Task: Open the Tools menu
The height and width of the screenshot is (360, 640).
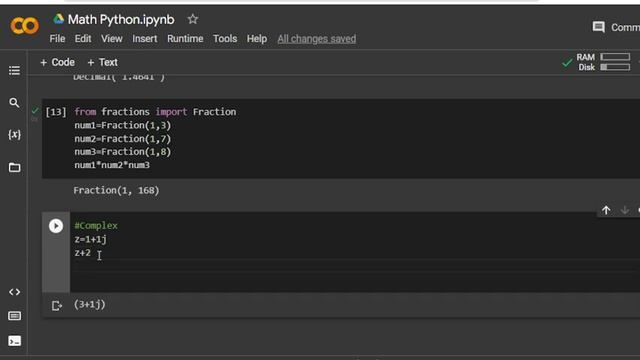Action: coord(225,39)
